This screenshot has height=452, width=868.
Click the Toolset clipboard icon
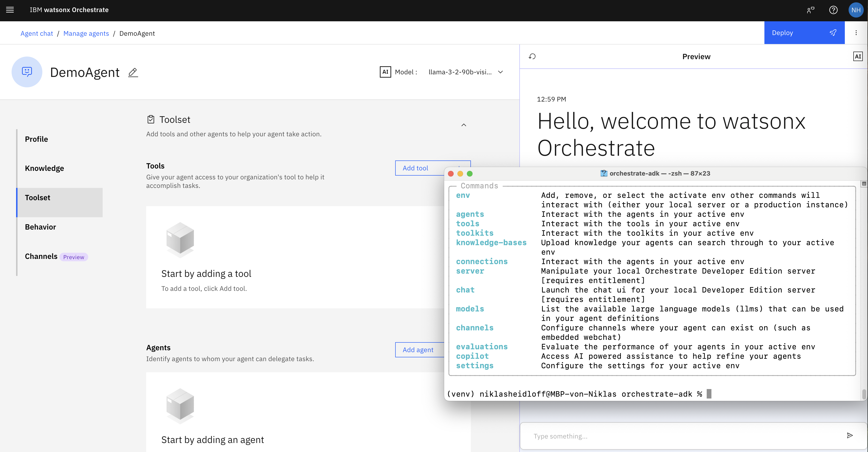pyautogui.click(x=151, y=119)
